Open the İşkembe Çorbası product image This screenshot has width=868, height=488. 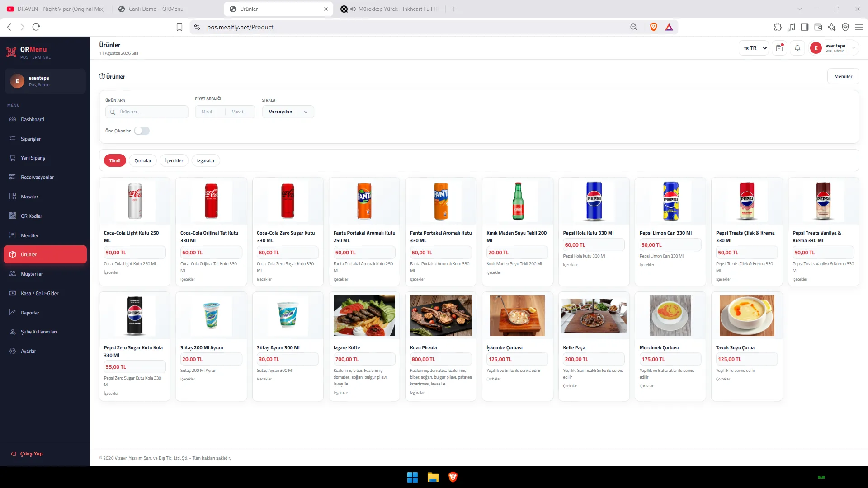518,316
